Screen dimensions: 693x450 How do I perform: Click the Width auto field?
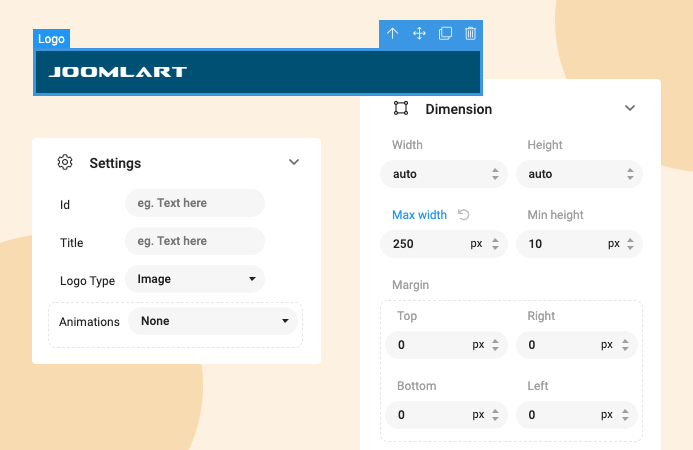444,174
